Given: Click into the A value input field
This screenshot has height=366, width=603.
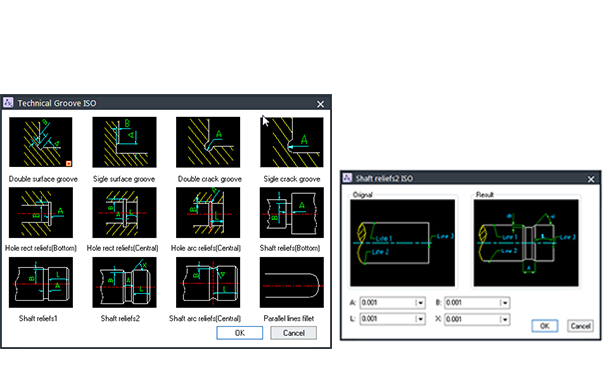Looking at the screenshot, I should (388, 303).
